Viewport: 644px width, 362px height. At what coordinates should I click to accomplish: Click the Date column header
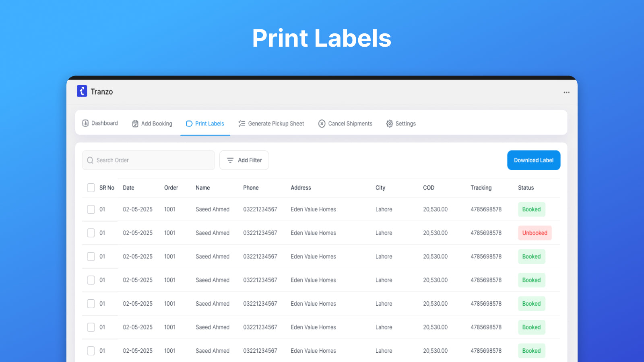pyautogui.click(x=129, y=188)
